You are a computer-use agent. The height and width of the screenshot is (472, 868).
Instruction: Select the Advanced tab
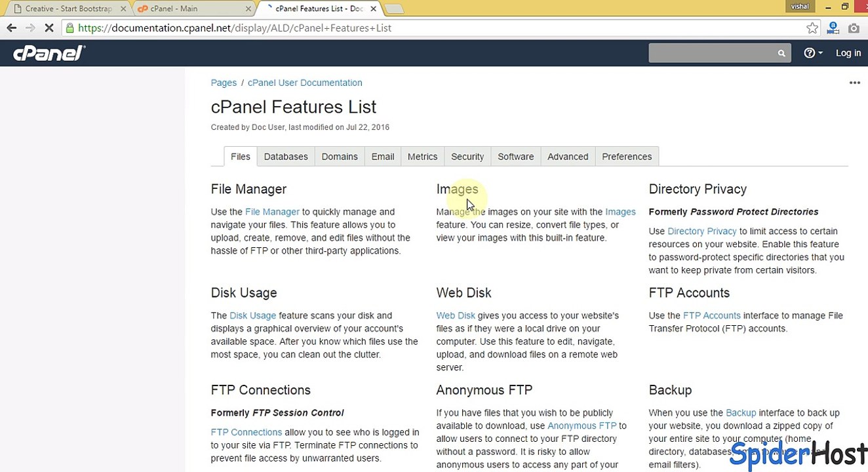pos(568,157)
